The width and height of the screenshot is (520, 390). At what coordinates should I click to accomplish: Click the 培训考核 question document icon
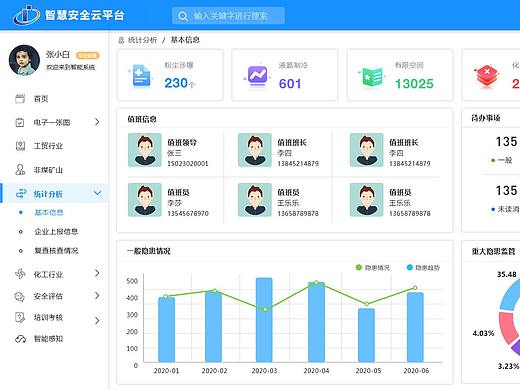point(20,317)
